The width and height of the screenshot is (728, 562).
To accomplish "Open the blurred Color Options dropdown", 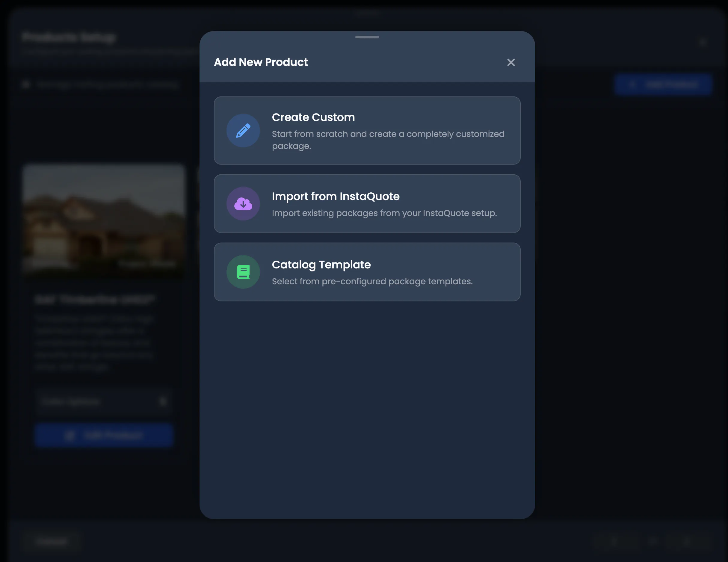I will [104, 401].
